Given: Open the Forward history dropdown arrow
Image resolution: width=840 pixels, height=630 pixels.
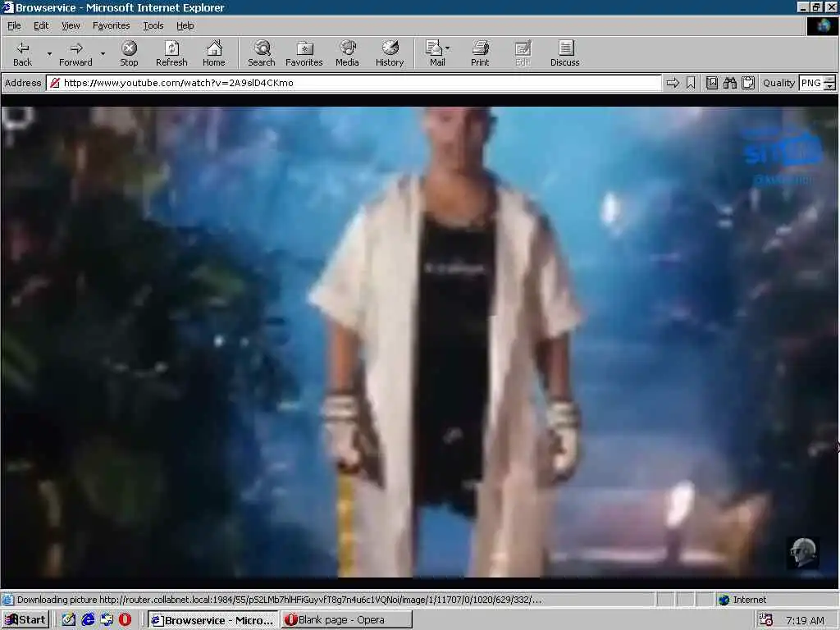Looking at the screenshot, I should coord(103,53).
